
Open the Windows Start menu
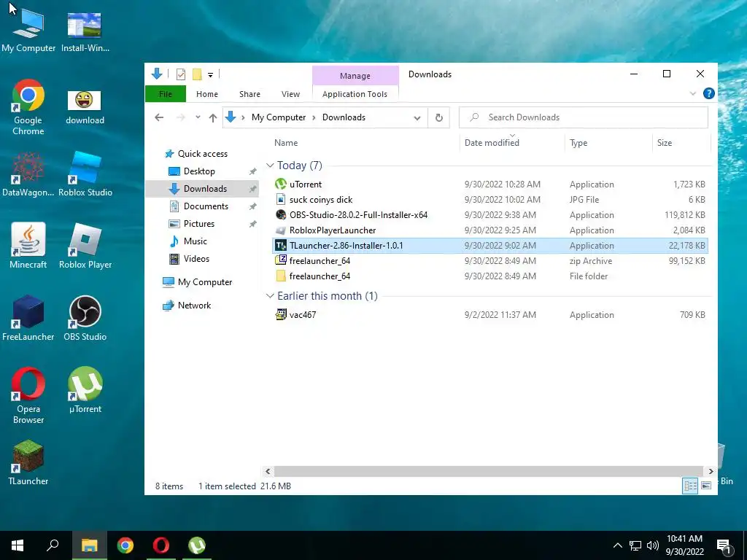click(18, 545)
